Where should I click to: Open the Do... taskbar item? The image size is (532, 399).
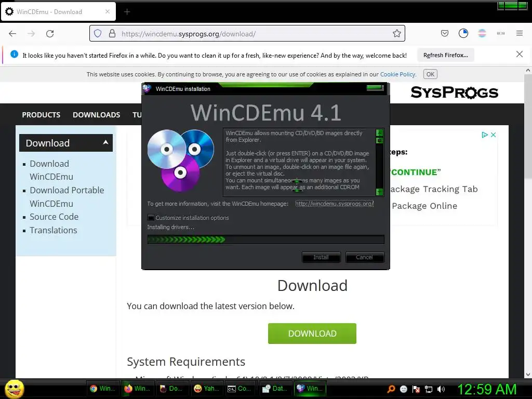[x=171, y=389]
